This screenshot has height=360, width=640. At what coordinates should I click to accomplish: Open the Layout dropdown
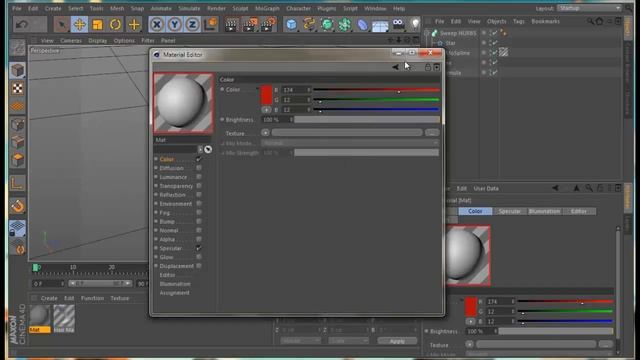tap(589, 8)
